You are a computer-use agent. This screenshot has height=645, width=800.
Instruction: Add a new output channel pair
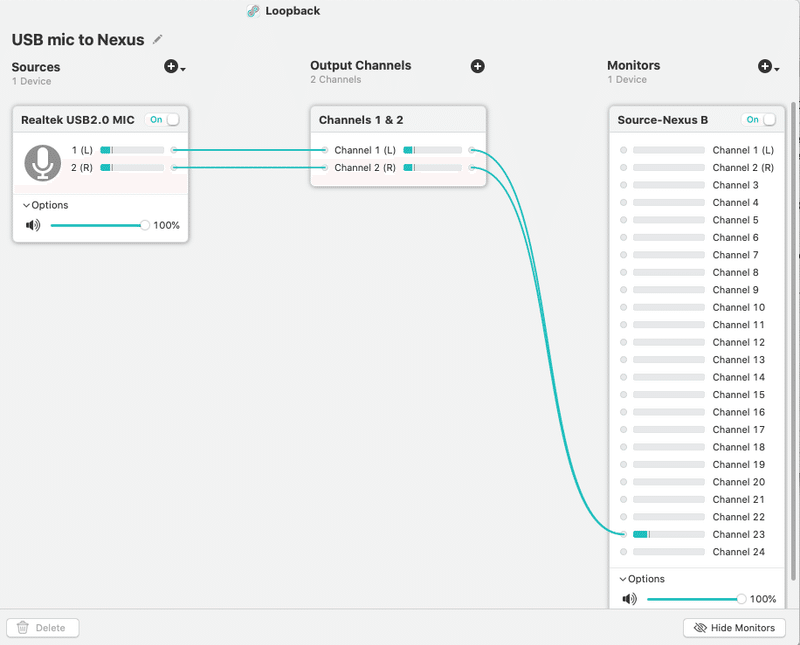(478, 66)
